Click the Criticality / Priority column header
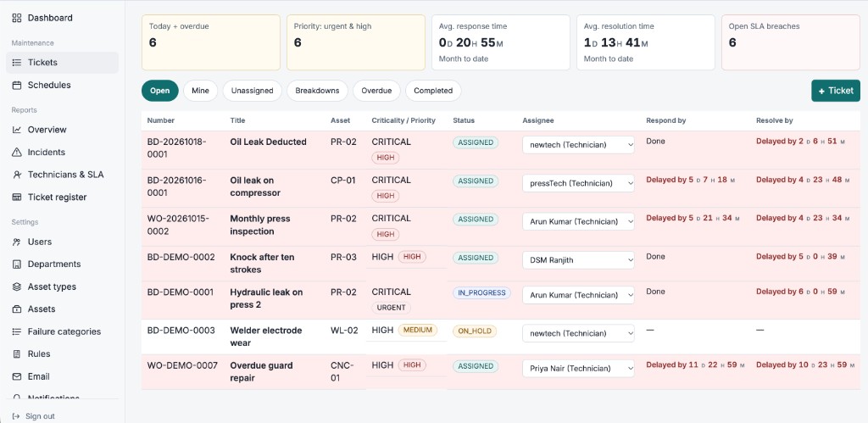This screenshot has height=423, width=868. [x=403, y=120]
